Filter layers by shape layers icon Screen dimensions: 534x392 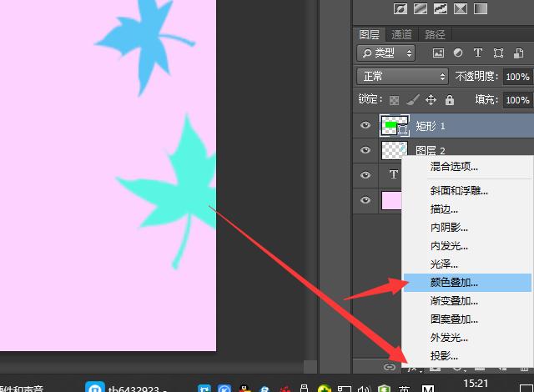pos(498,53)
